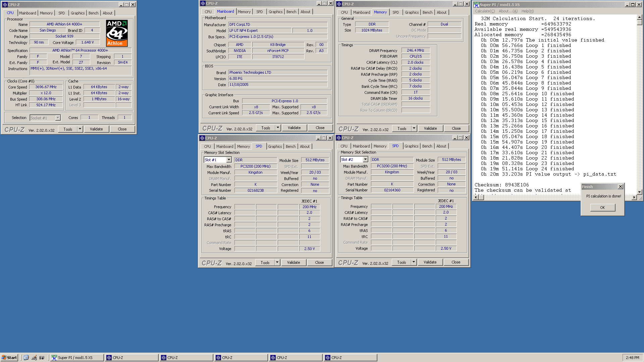Image resolution: width=644 pixels, height=362 pixels.
Task: Open the Windows Start menu
Action: pos(9,358)
